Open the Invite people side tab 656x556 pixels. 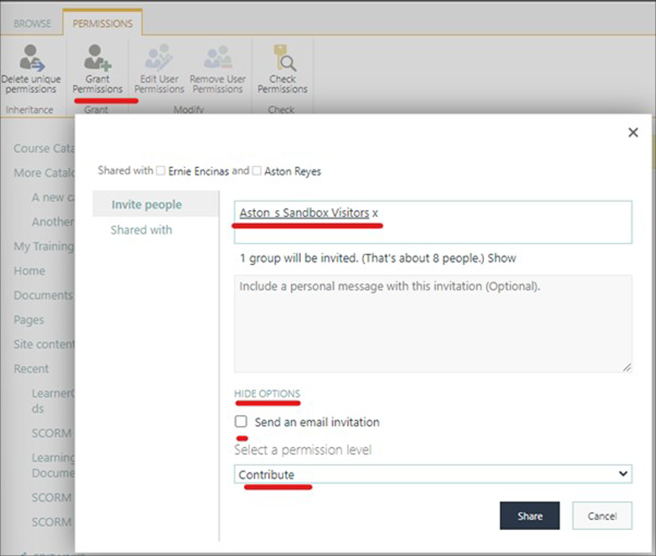147,205
